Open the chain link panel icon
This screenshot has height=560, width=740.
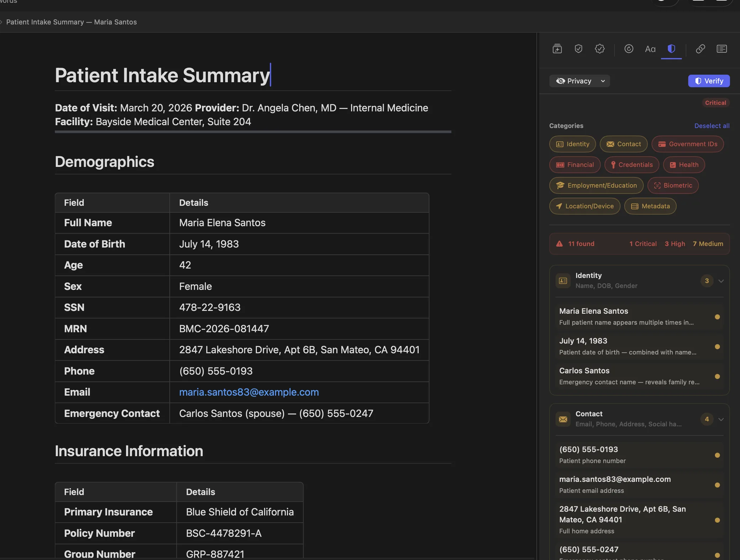coord(700,49)
